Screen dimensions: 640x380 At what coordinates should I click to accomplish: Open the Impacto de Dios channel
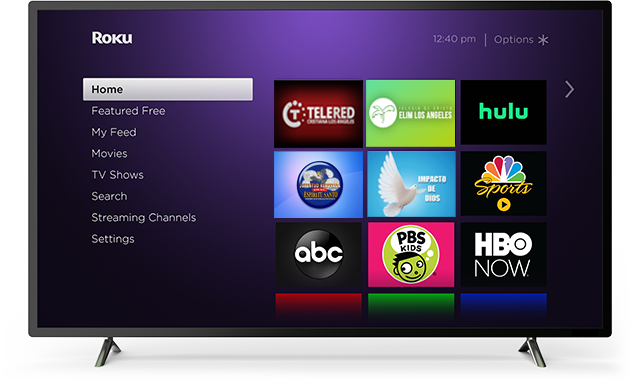click(411, 184)
